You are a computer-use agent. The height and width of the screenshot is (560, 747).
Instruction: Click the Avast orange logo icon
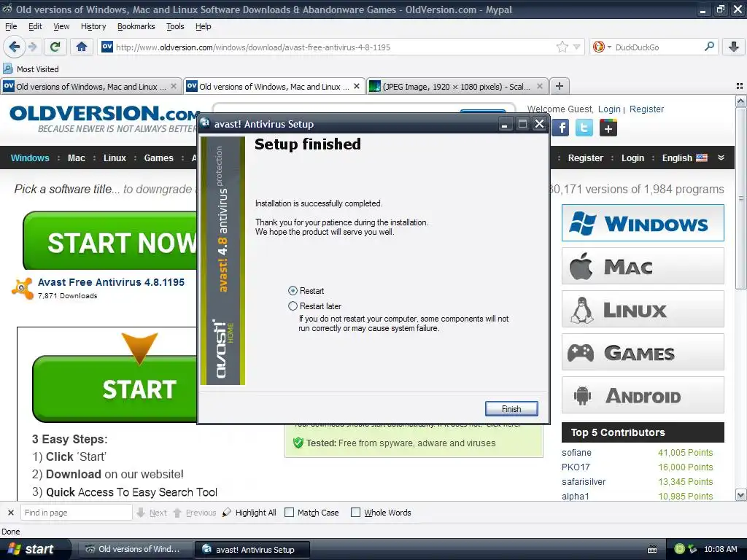(x=22, y=288)
